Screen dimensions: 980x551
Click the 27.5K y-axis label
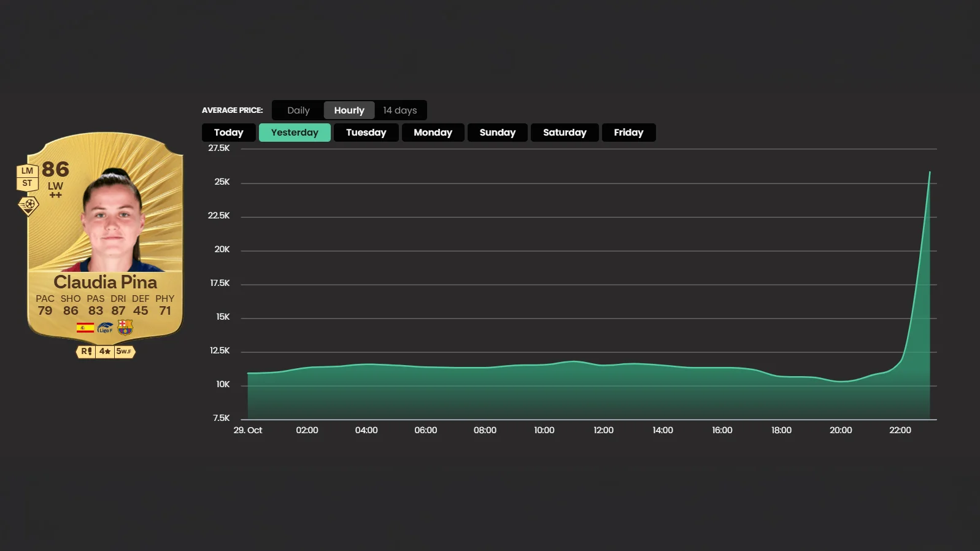point(219,148)
